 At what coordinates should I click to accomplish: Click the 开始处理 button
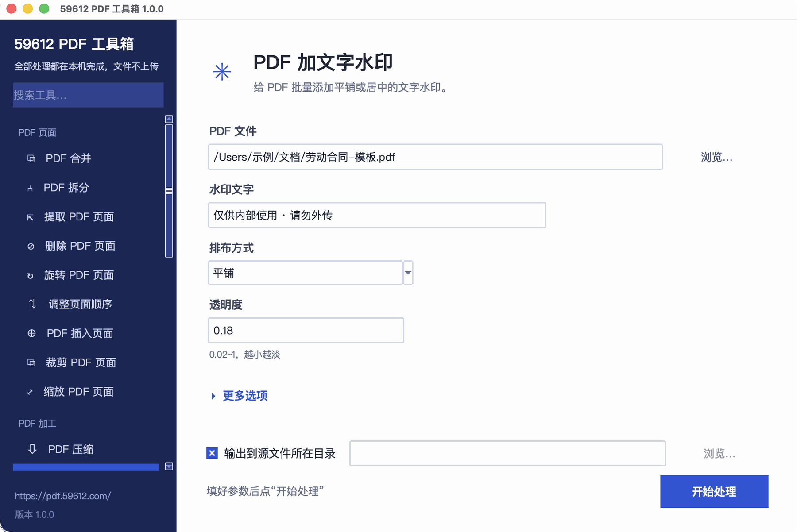pyautogui.click(x=714, y=491)
